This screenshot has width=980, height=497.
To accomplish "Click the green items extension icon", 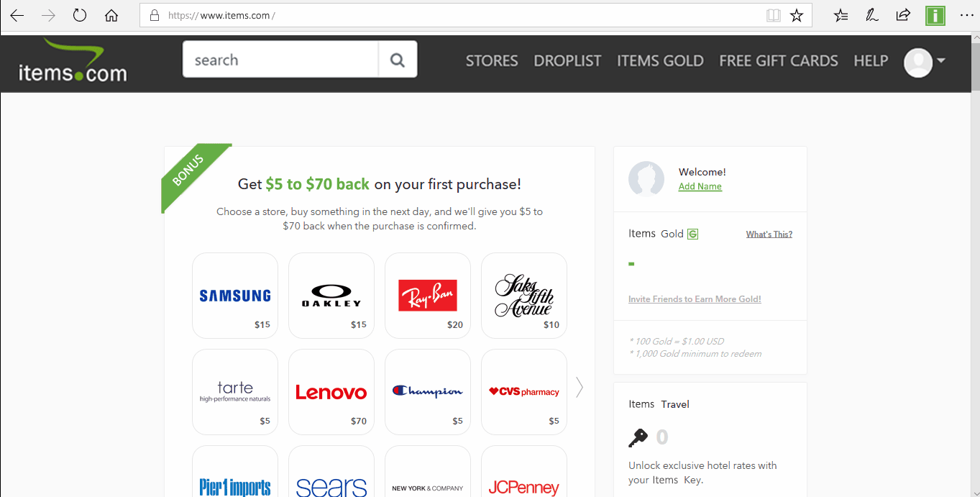I will 935,15.
